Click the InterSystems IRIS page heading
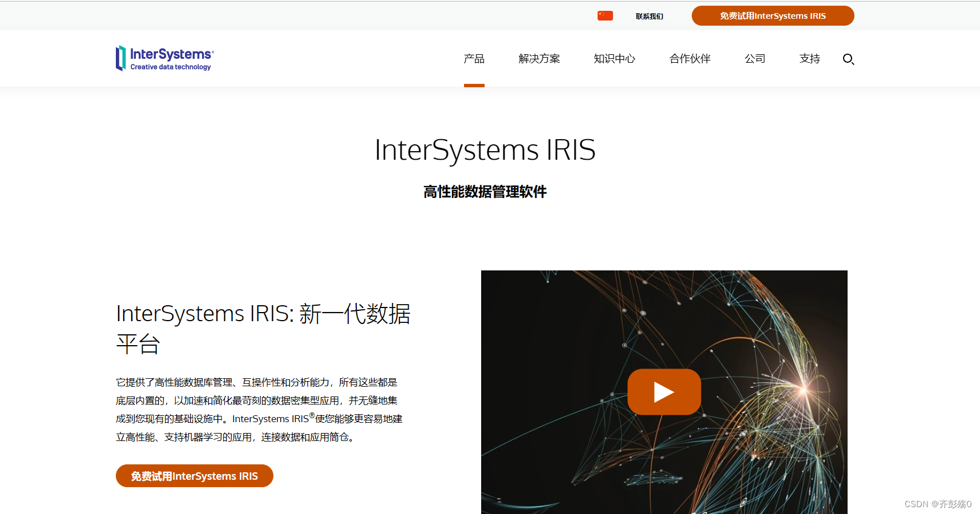The width and height of the screenshot is (980, 514). pyautogui.click(x=485, y=150)
